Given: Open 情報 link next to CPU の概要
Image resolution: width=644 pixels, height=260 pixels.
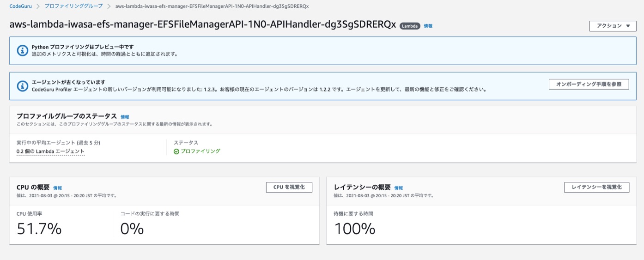Looking at the screenshot, I should point(57,188).
